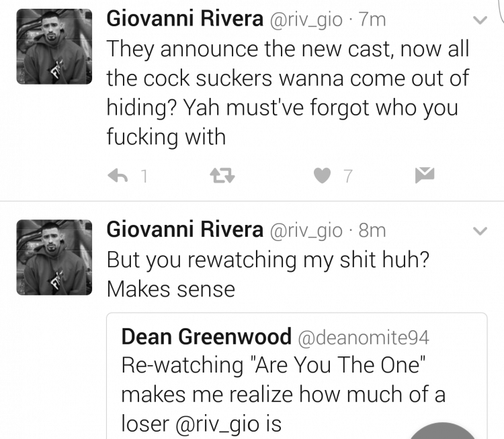Open @deanomite94 handle in the quoted tweet
Screen dimensions: 504x439
pos(364,338)
